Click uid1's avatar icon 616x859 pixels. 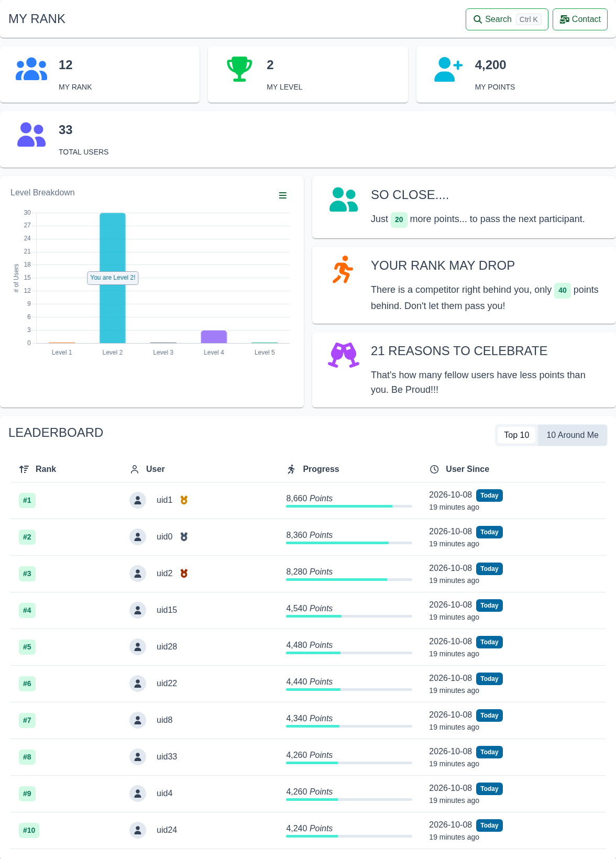[138, 500]
